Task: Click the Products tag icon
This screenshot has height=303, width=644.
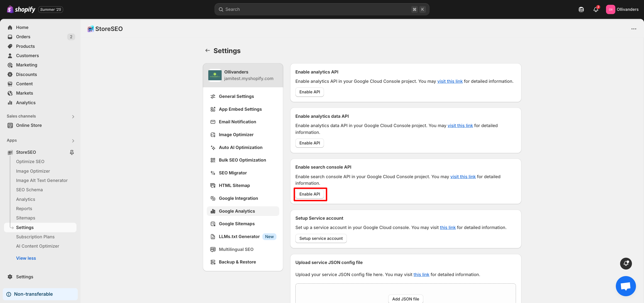Action: [x=10, y=46]
